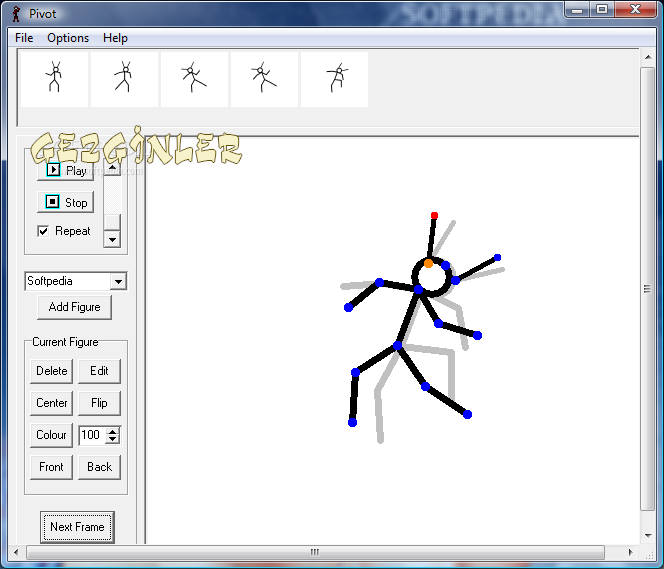Click the blue handle at the hip joint
664x569 pixels.
click(397, 345)
